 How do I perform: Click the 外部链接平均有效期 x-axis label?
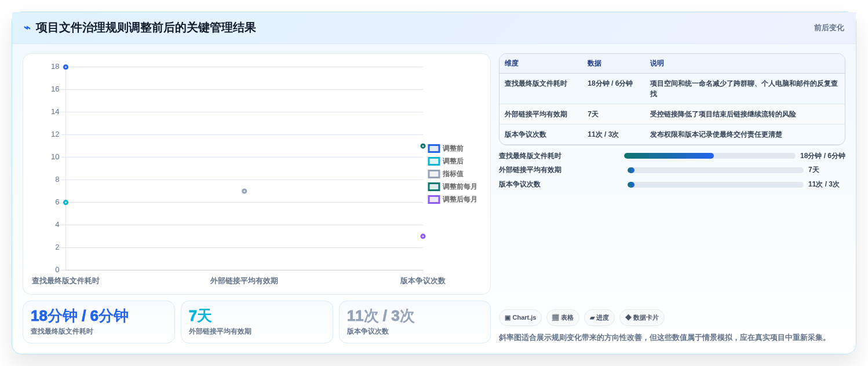coord(244,281)
